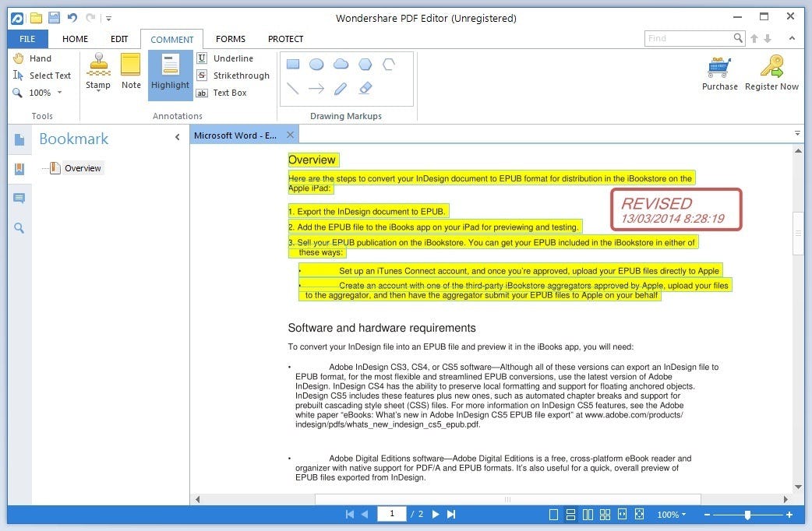Redo the last undone action

click(x=90, y=18)
